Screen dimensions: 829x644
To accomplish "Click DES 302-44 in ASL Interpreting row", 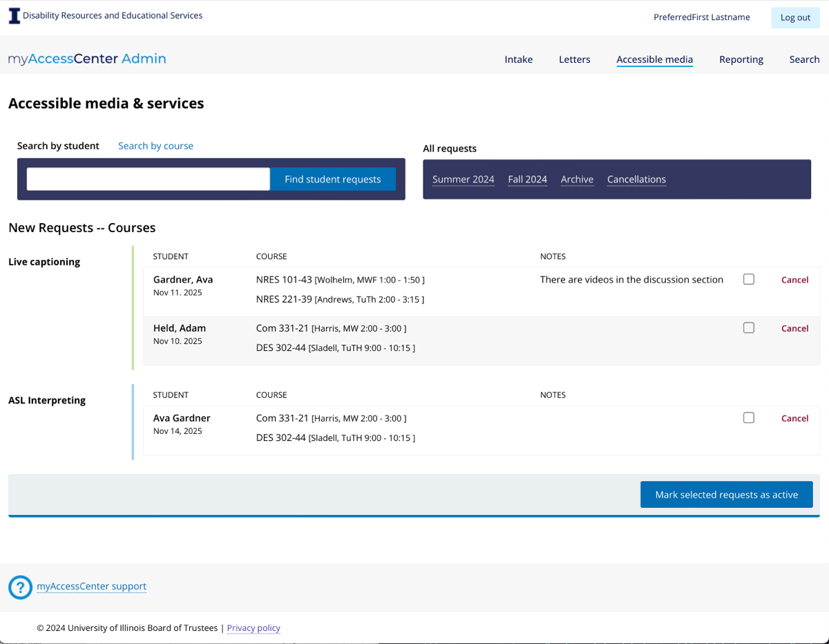I will (x=280, y=437).
